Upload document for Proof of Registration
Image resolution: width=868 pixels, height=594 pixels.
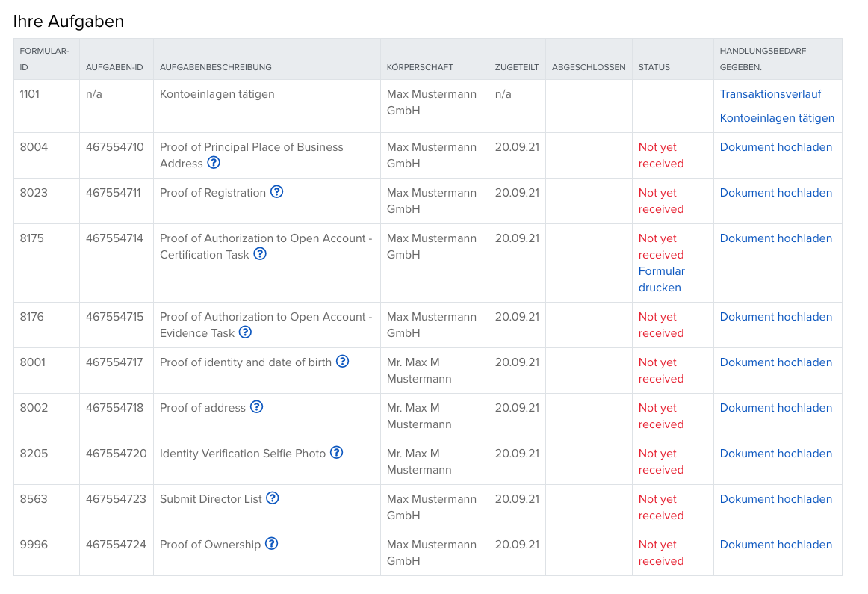[x=775, y=193]
